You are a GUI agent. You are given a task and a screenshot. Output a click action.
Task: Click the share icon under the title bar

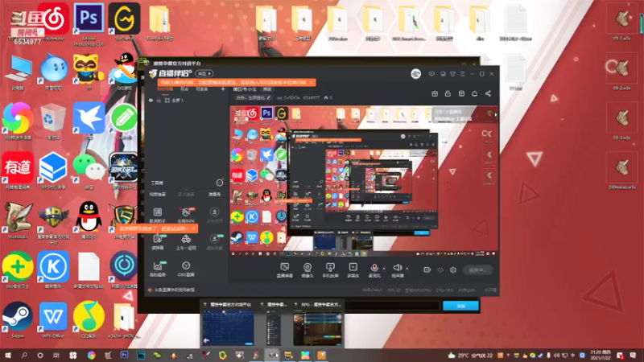click(x=488, y=93)
